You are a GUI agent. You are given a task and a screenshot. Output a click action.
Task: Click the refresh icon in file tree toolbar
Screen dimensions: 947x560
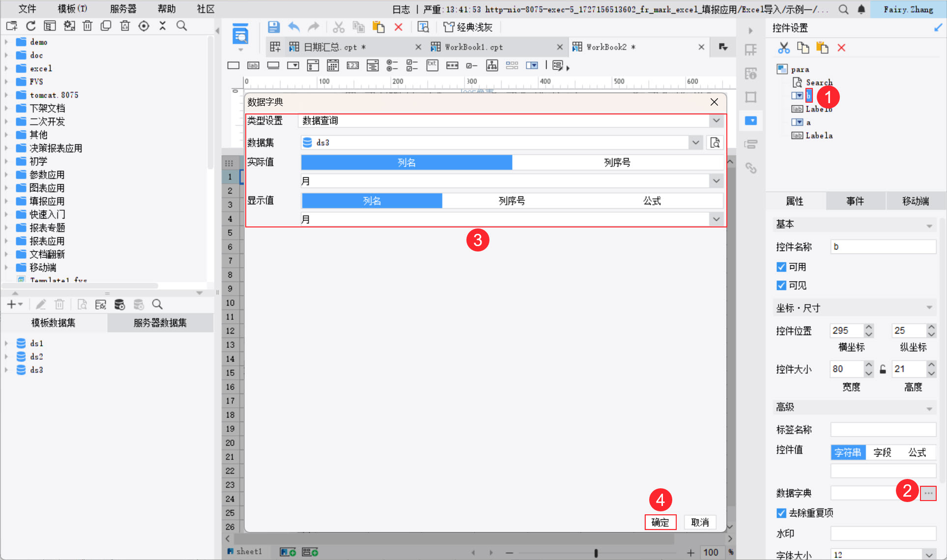31,26
